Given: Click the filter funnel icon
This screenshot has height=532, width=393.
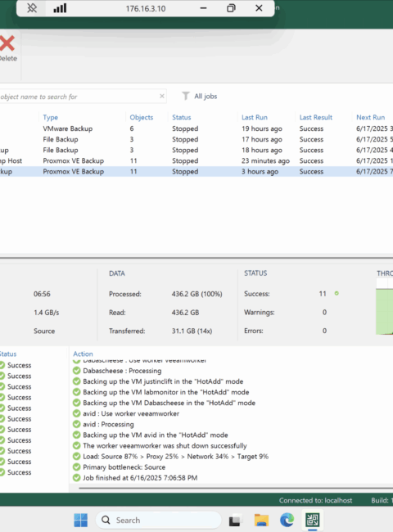Looking at the screenshot, I should (186, 96).
